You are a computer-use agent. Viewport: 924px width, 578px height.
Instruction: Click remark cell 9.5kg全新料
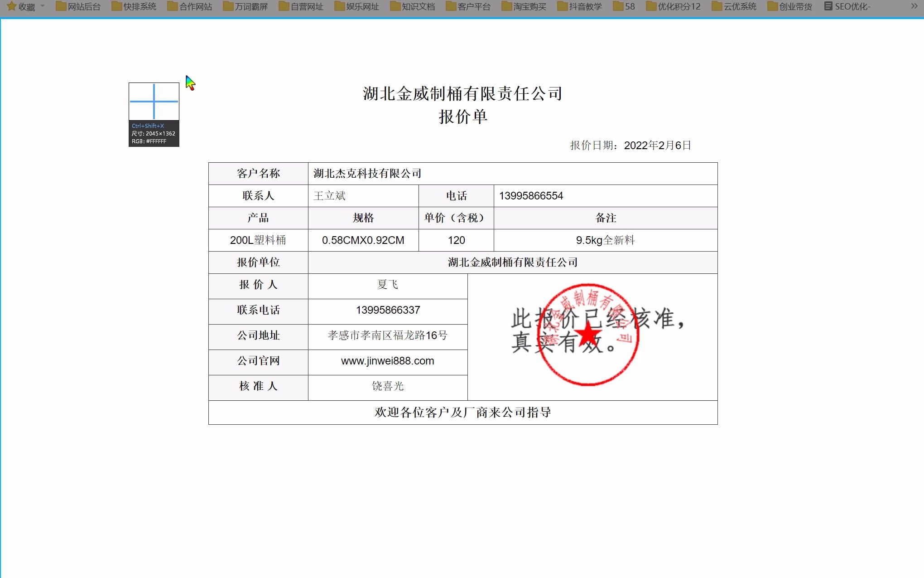(606, 240)
